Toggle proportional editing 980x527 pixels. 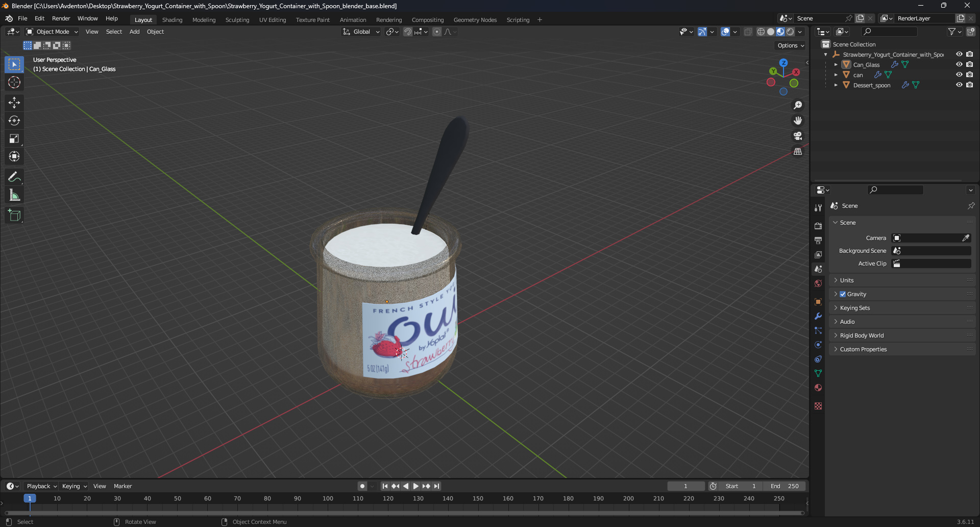[x=437, y=32]
